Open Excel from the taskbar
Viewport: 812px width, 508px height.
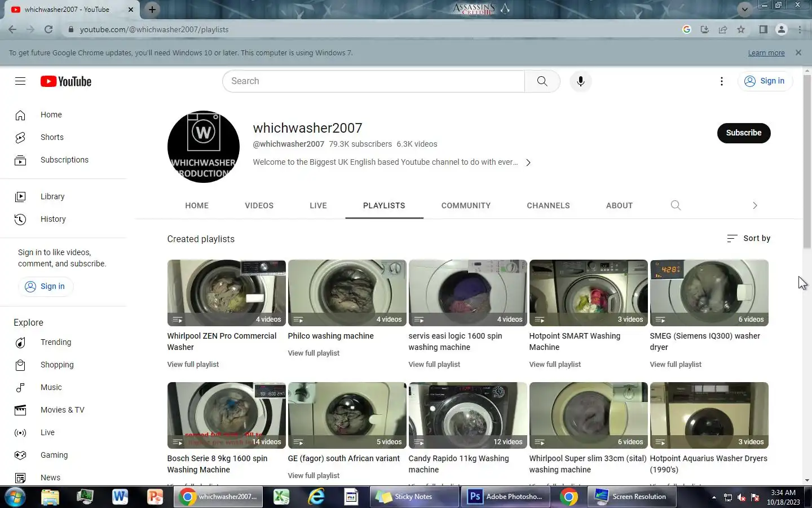click(281, 497)
